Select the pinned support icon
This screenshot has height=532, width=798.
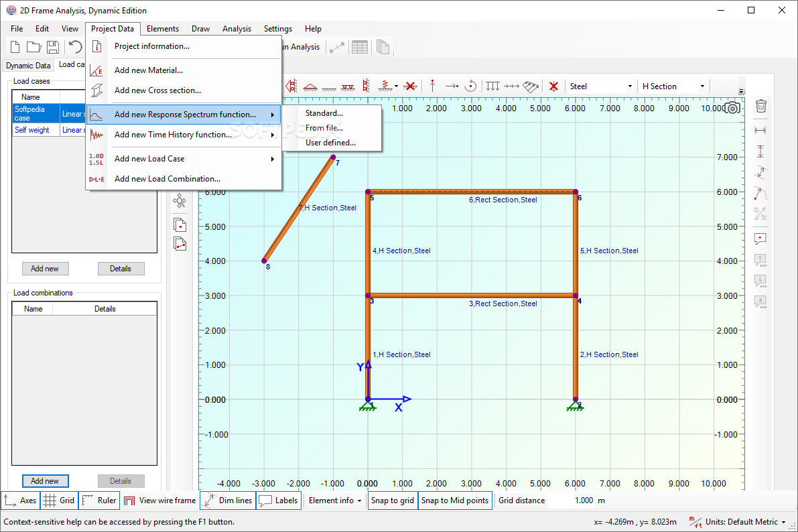point(310,86)
